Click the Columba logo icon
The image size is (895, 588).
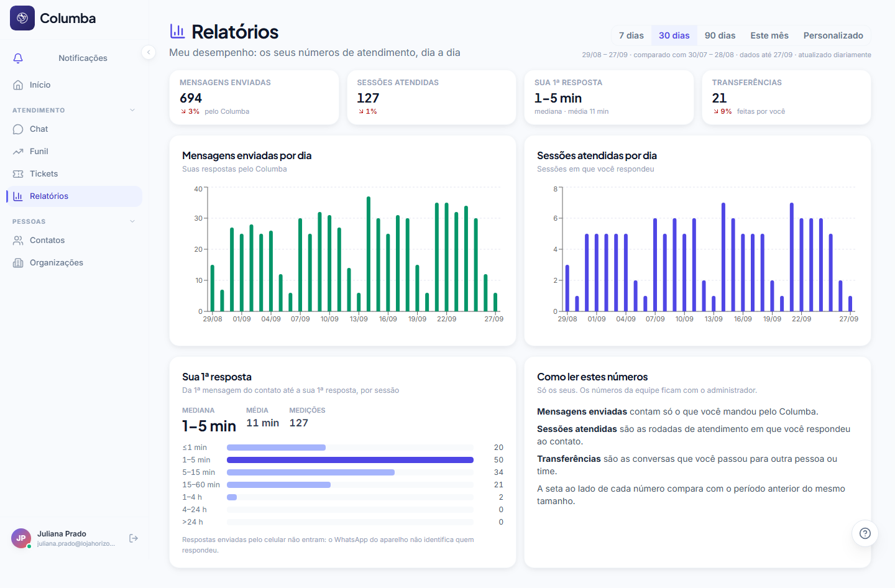coord(22,18)
